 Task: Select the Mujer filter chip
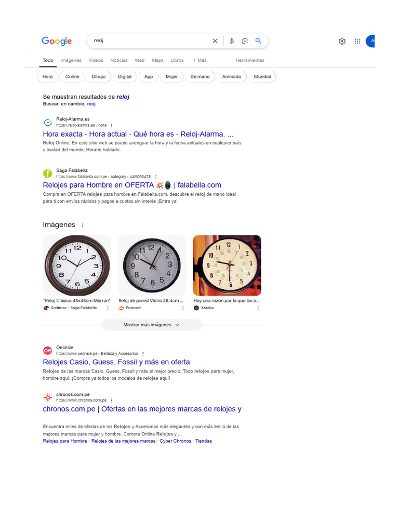(x=171, y=77)
